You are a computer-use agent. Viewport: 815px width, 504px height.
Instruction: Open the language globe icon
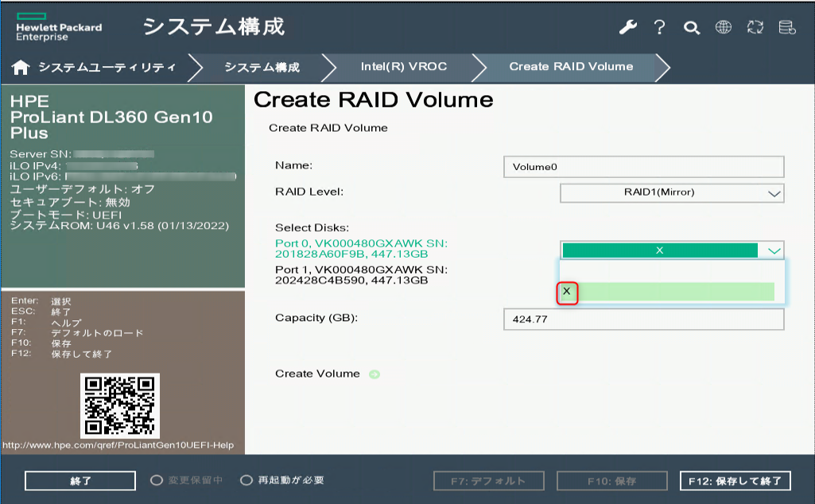click(723, 27)
